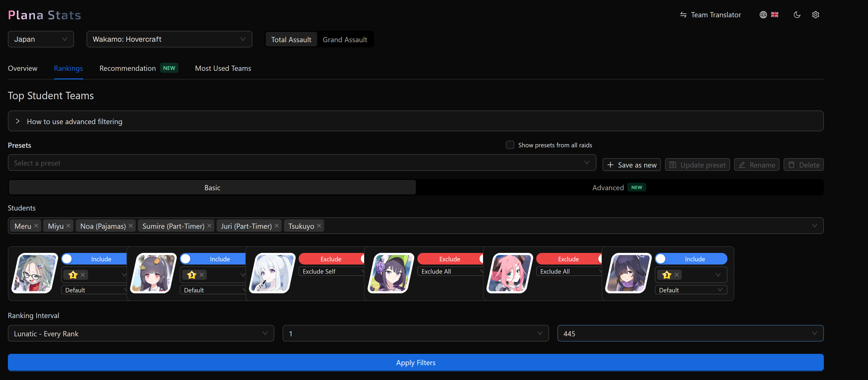Open the Students list dropdown arrow
The width and height of the screenshot is (868, 380).
pos(814,226)
